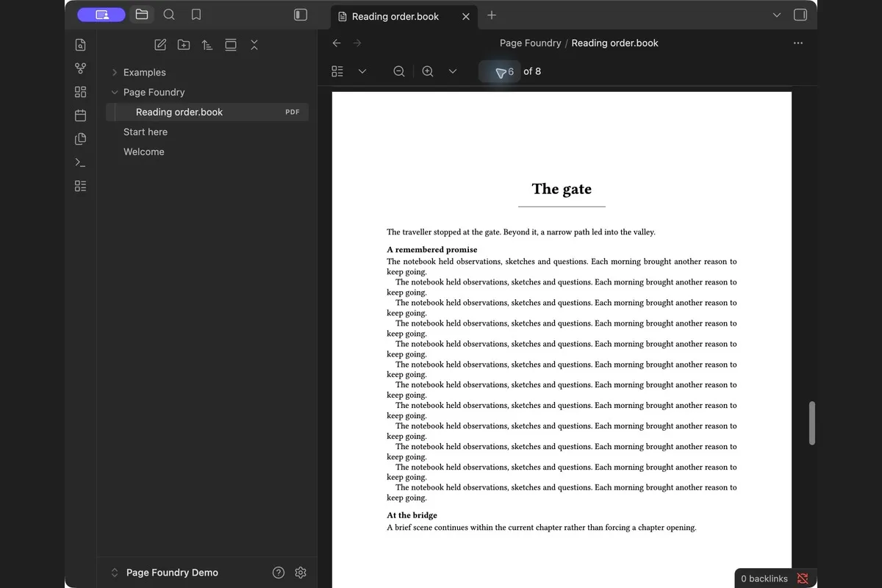882x588 pixels.
Task: Open graph view icon in ribbon
Action: click(x=81, y=68)
